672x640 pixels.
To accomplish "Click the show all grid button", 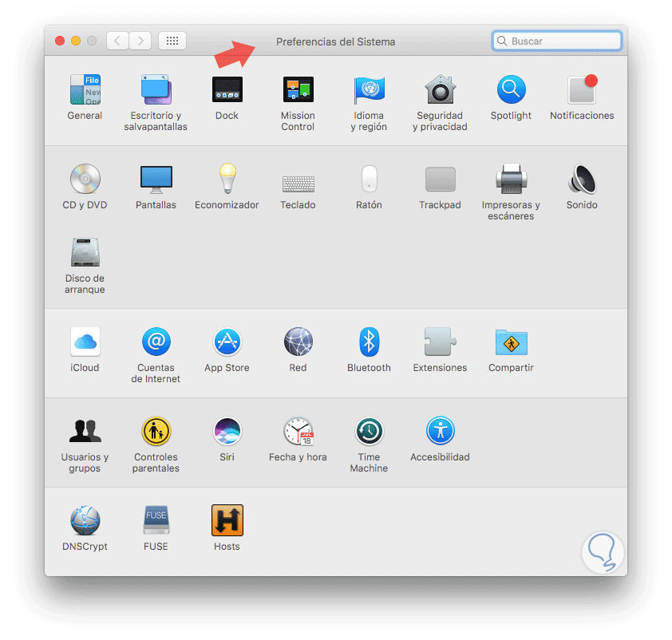I will point(172,41).
